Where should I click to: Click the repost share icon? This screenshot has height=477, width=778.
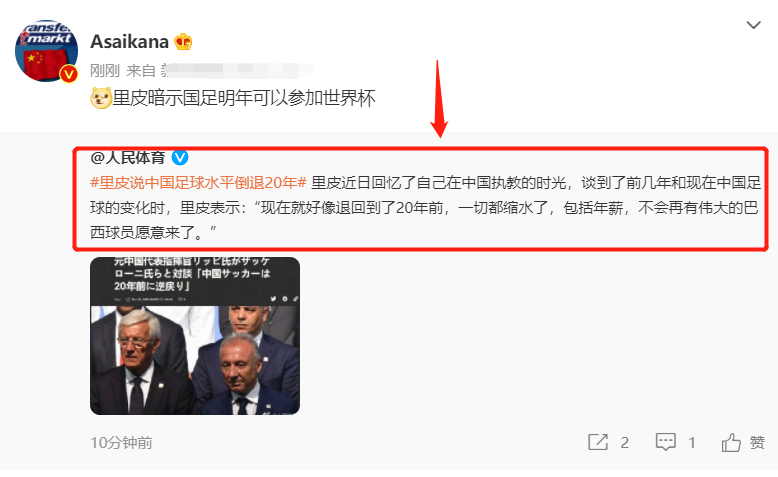click(x=598, y=442)
